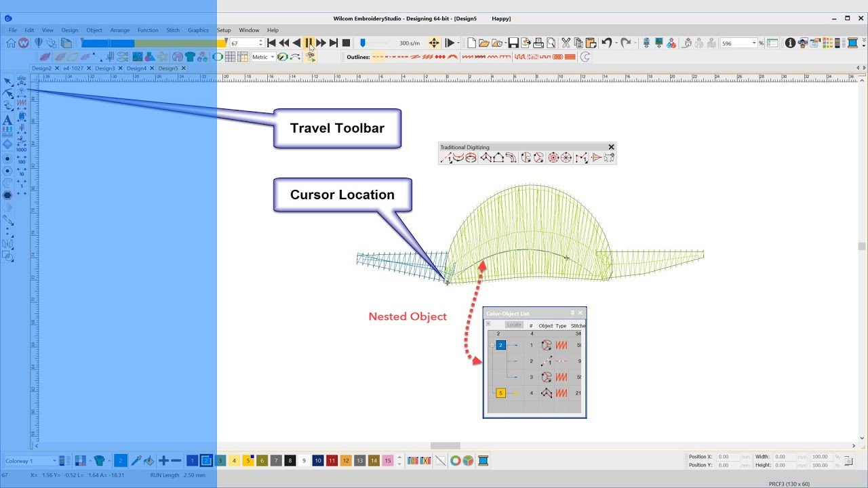The image size is (868, 488).
Task: Click the Copy icon
Action: coord(578,43)
